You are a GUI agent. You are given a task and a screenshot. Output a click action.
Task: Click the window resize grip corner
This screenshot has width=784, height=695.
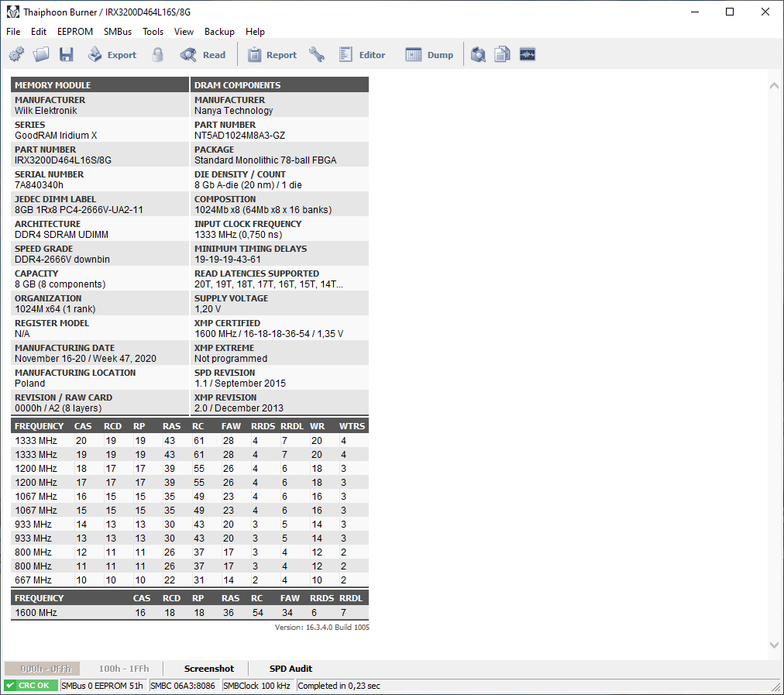tap(776, 686)
